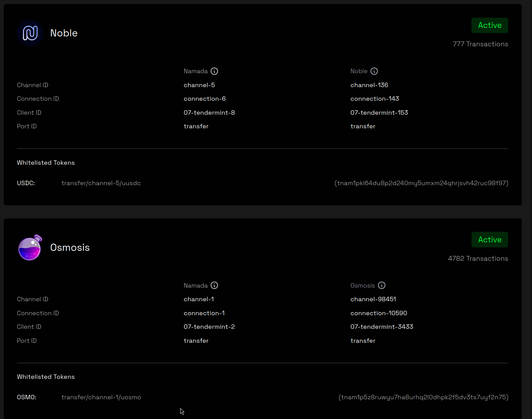Viewport: 532px width, 419px height.
Task: Click the 777 Transactions count
Action: pyautogui.click(x=480, y=44)
